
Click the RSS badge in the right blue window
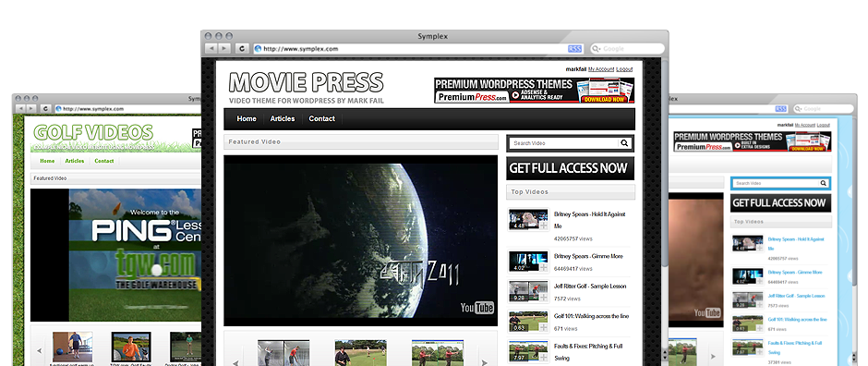[x=781, y=109]
